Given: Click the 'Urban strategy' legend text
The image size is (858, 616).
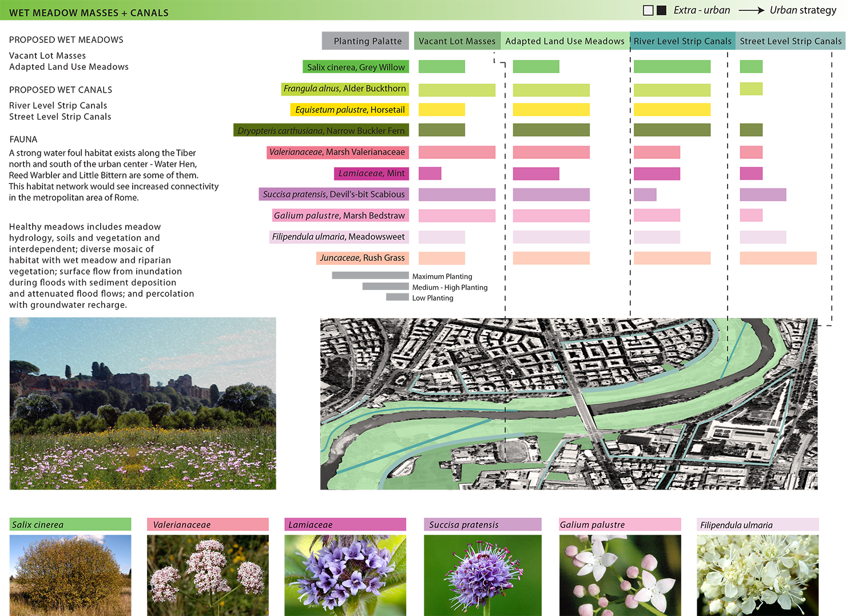Looking at the screenshot, I should tap(803, 10).
